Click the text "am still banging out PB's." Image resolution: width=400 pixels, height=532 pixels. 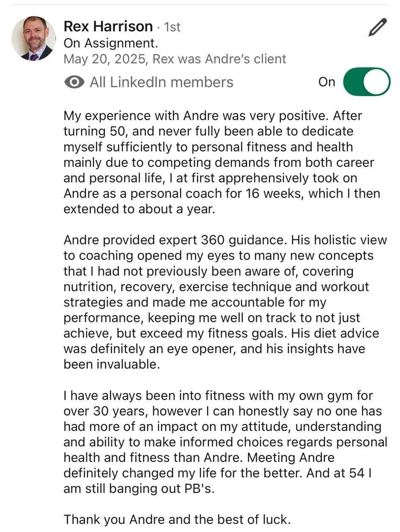(x=139, y=488)
